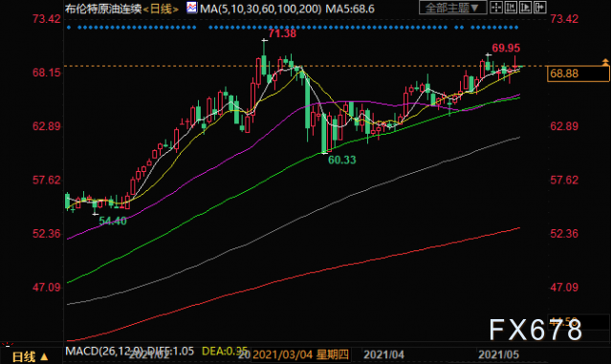Toggle the crosshair cursor tool icon
The width and height of the screenshot is (612, 364).
[x=496, y=8]
